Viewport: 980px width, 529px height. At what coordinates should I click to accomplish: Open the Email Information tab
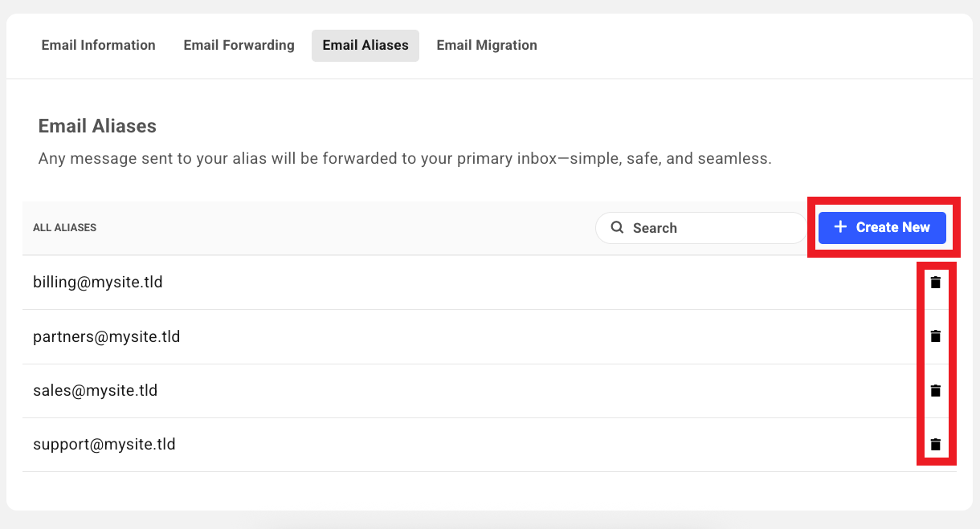click(x=99, y=45)
